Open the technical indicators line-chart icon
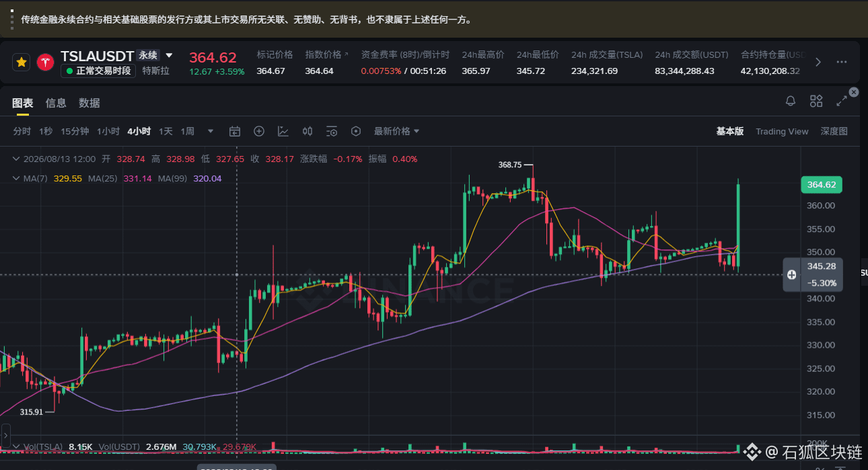 tap(283, 131)
